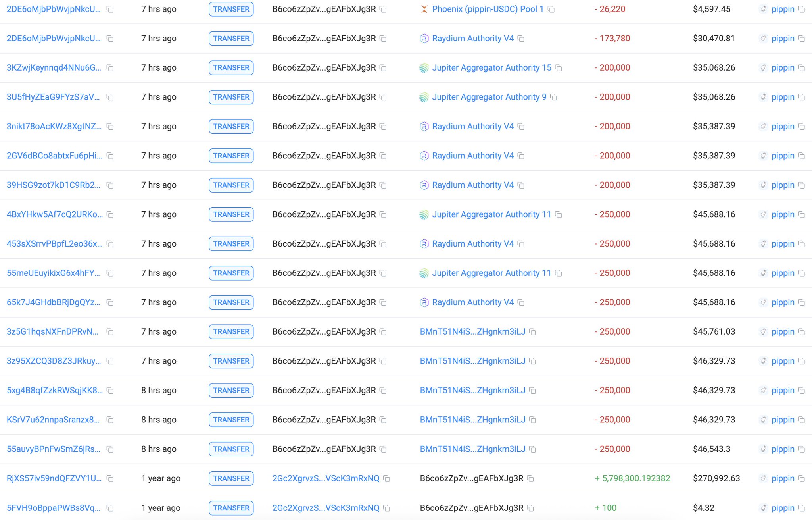This screenshot has height=520, width=812.
Task: Copy Raydium Authority V4 address in 173,780 row
Action: 521,39
